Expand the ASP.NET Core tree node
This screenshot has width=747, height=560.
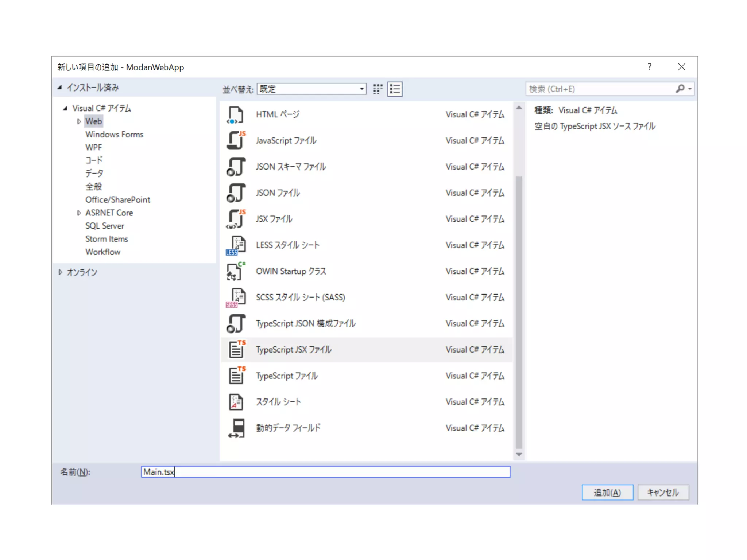click(x=79, y=213)
